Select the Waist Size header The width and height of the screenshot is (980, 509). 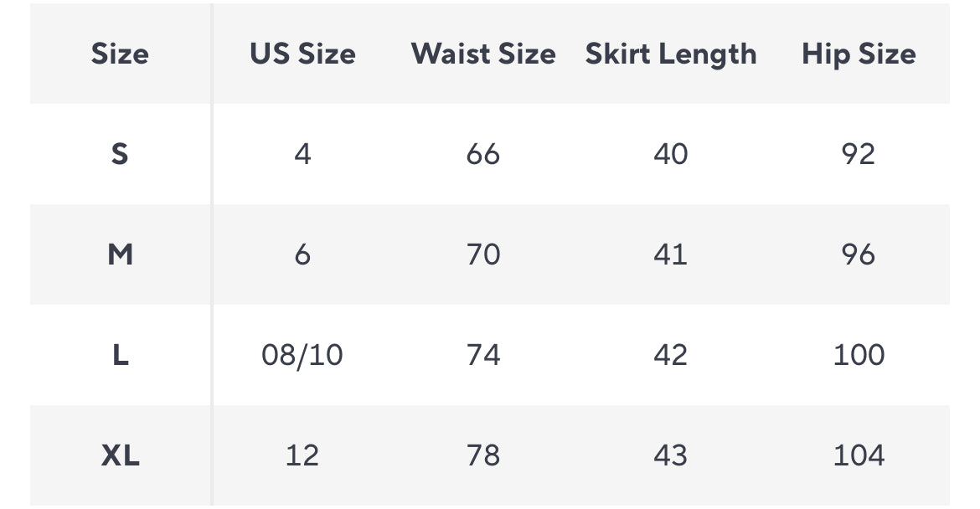pos(483,54)
